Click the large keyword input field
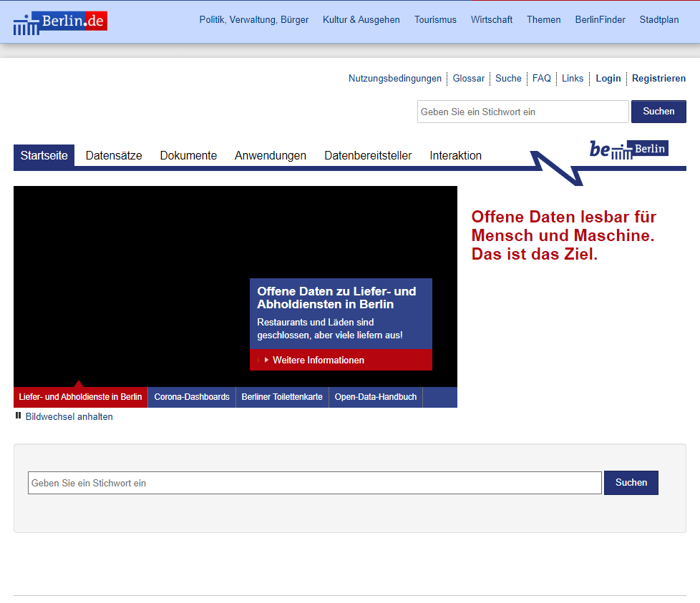The image size is (700, 603). [x=314, y=483]
